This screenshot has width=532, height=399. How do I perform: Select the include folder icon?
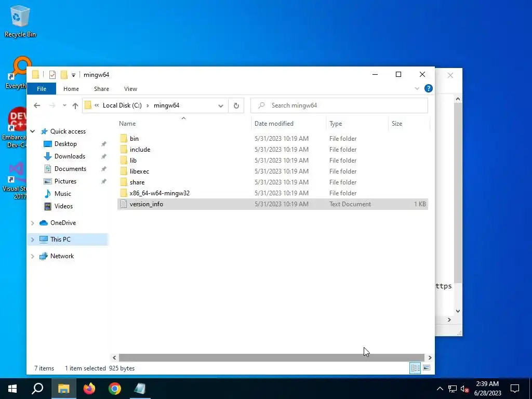point(124,149)
